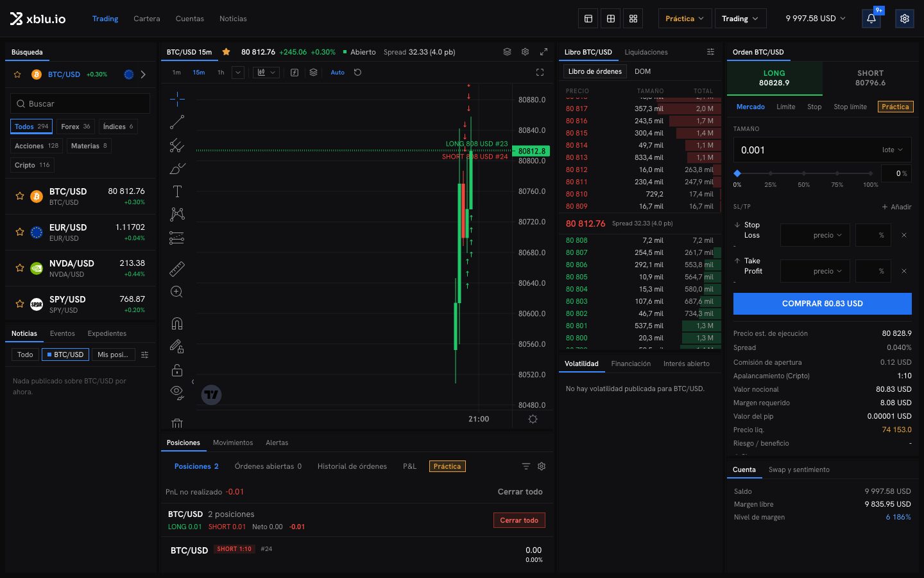Open positions panel filter icon
Screen dimensions: 924x578
526,466
